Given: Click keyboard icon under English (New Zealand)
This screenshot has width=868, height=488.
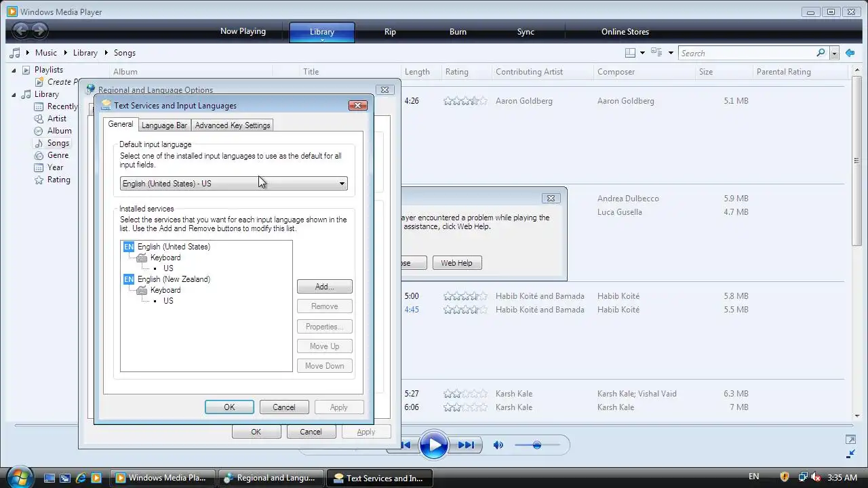Looking at the screenshot, I should 142,290.
